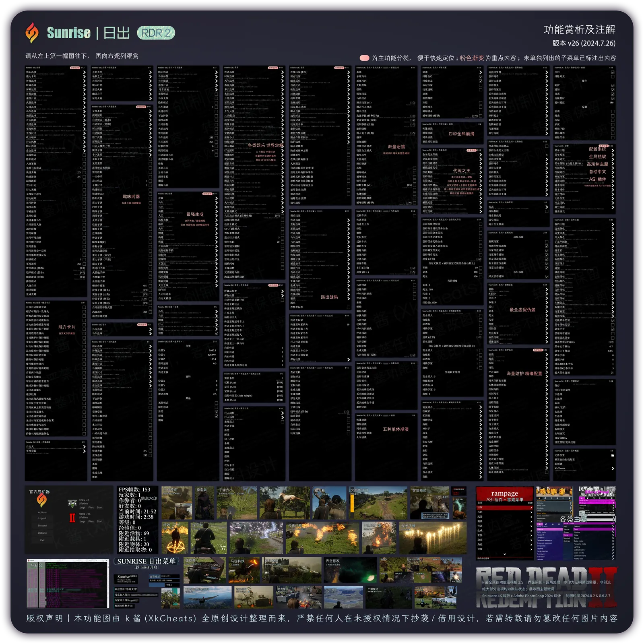Open the 马匹特效 flaming horse thumbnail

click(x=244, y=570)
